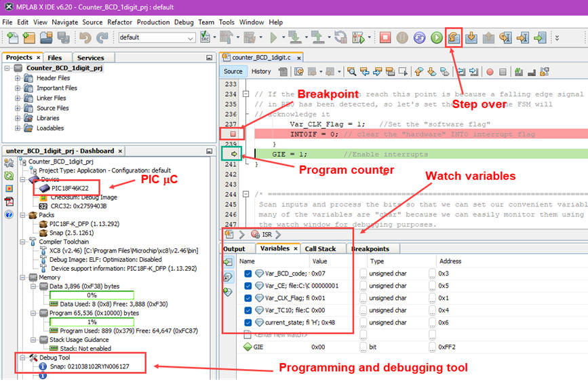This screenshot has height=382, width=588.
Task: Click the Redo toolbar icon
Action: pyautogui.click(x=102, y=37)
